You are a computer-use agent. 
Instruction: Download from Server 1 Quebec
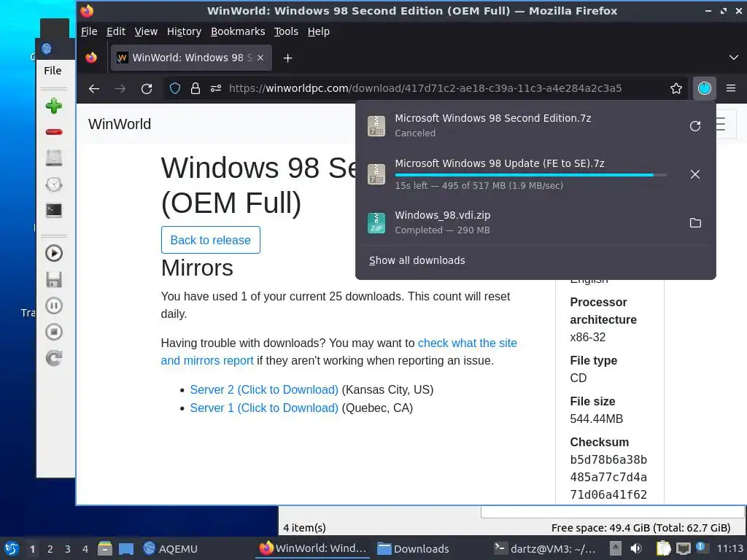coord(264,408)
